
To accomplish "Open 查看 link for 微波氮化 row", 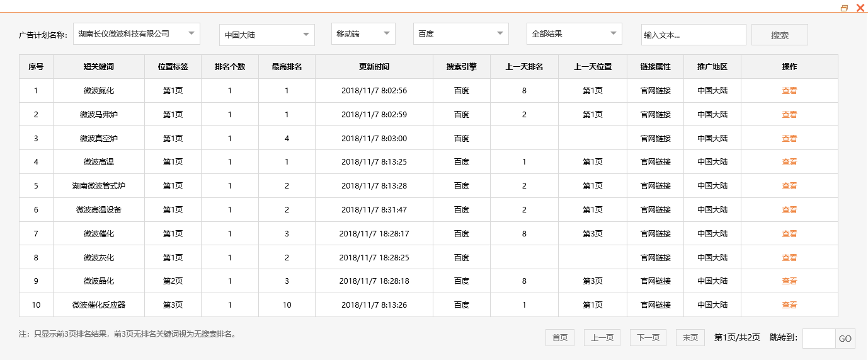I will 789,91.
